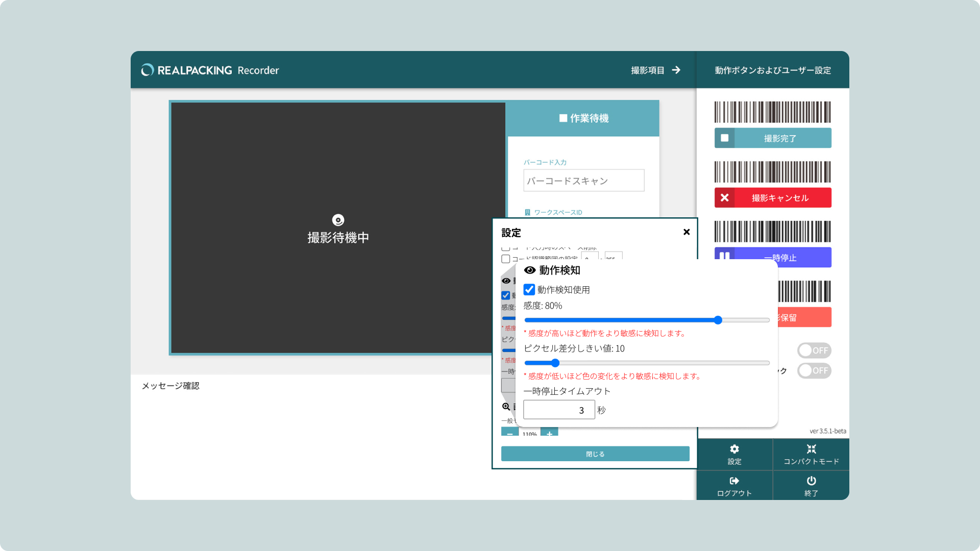Click the 撮影キャンセル button

[779, 198]
